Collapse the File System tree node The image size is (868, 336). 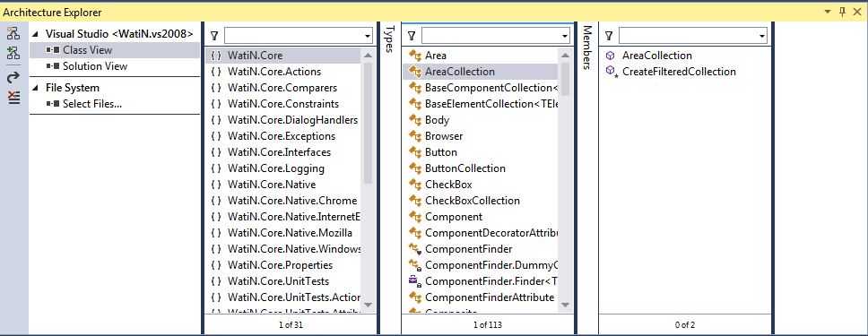point(36,88)
